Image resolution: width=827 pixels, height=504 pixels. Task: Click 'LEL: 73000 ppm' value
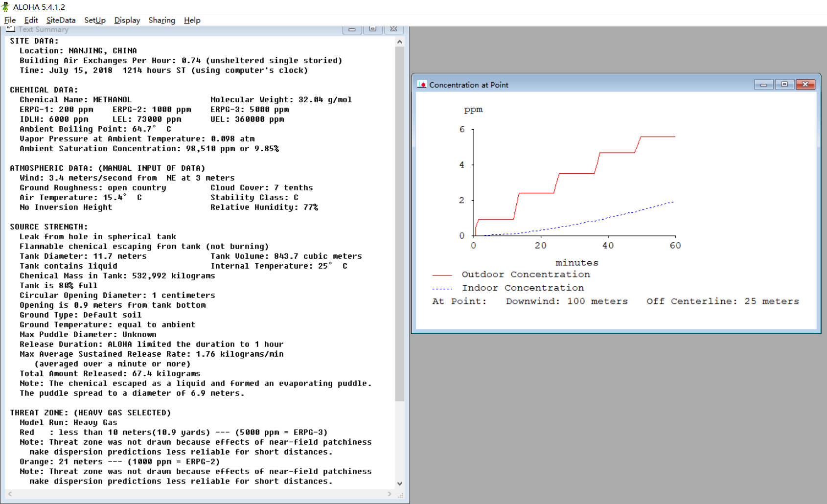coord(147,119)
